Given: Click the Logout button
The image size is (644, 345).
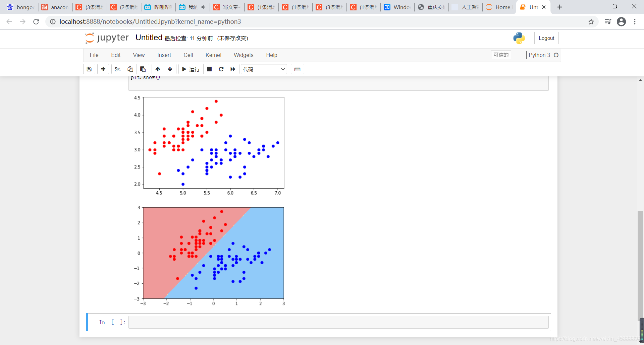Looking at the screenshot, I should tap(546, 38).
